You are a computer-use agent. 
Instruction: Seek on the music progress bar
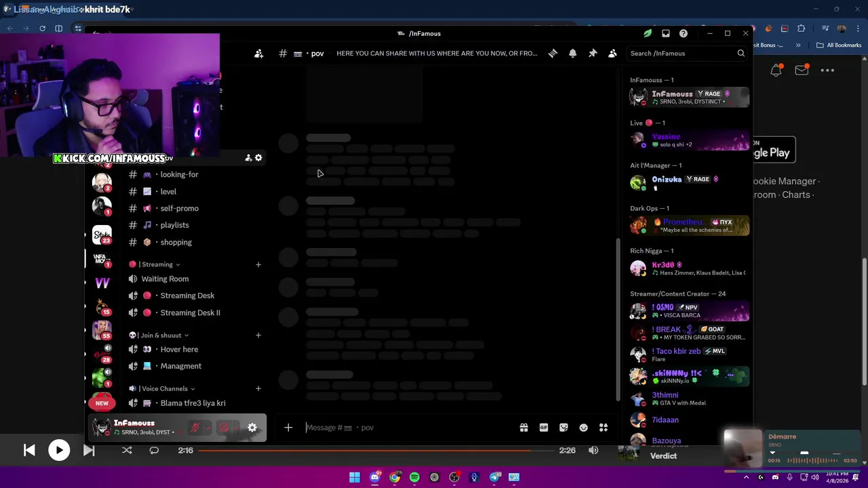click(376, 450)
